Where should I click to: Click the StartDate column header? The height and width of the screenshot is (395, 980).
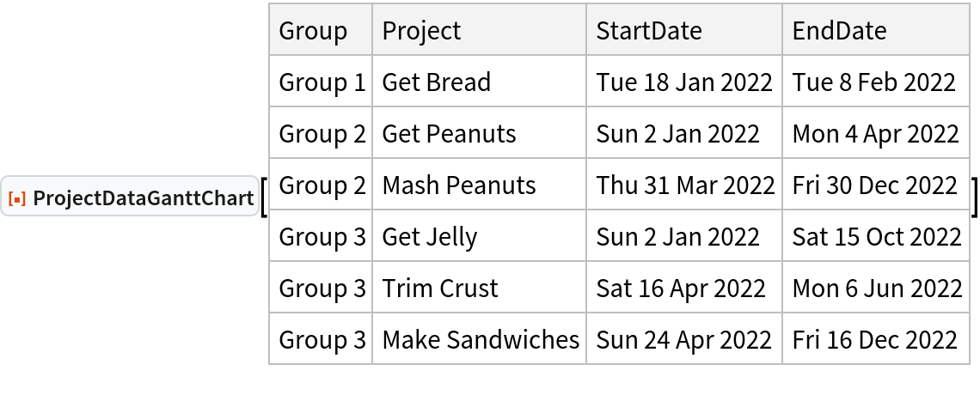684,31
